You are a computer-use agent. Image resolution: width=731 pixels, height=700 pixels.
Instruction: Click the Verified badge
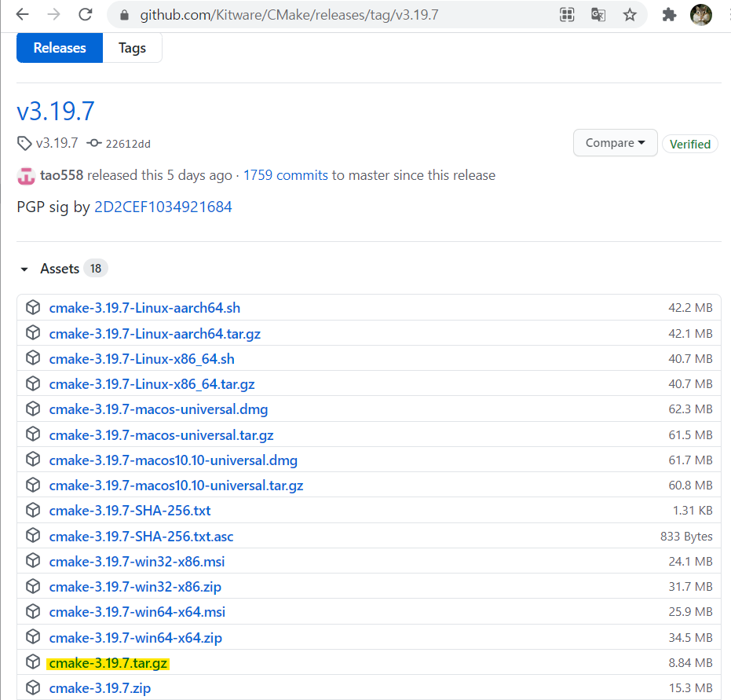tap(690, 144)
